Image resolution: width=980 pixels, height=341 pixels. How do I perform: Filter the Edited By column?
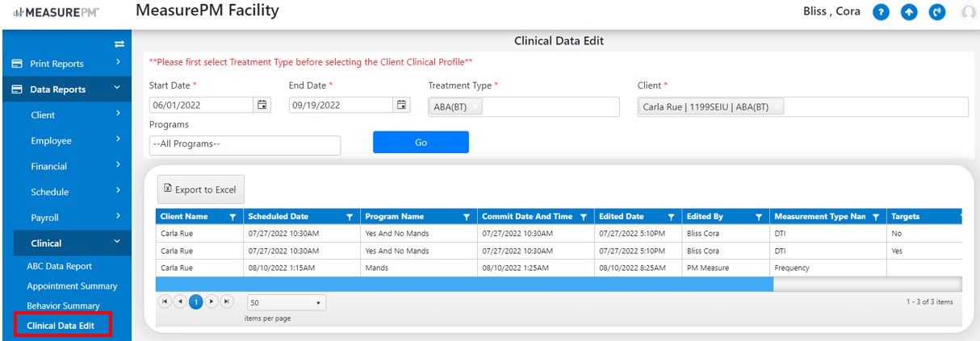[759, 217]
